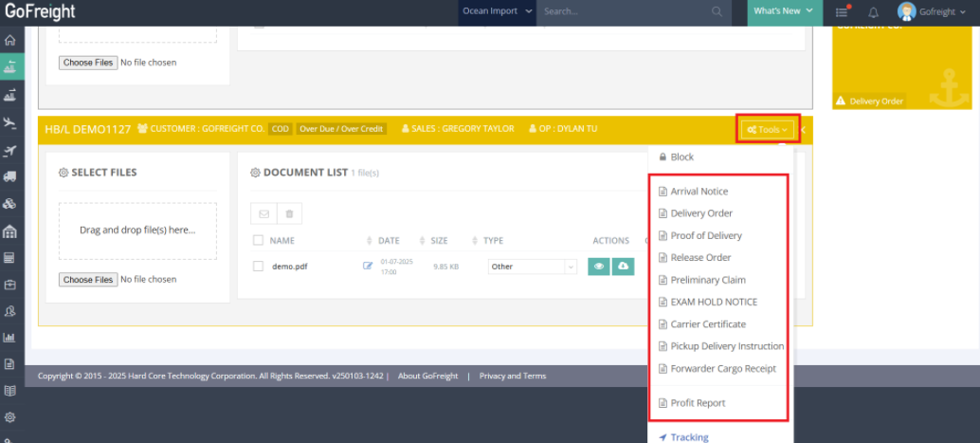Open the truck module in sidebar

(10, 176)
